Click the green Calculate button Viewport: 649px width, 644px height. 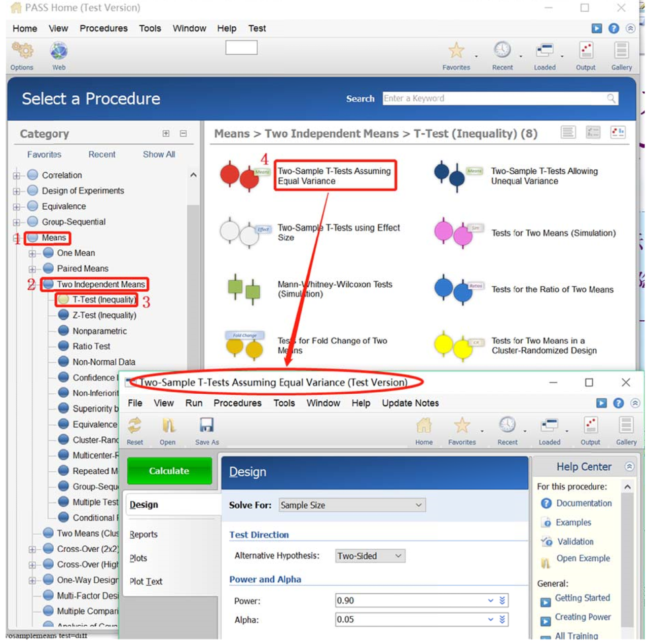click(x=169, y=471)
